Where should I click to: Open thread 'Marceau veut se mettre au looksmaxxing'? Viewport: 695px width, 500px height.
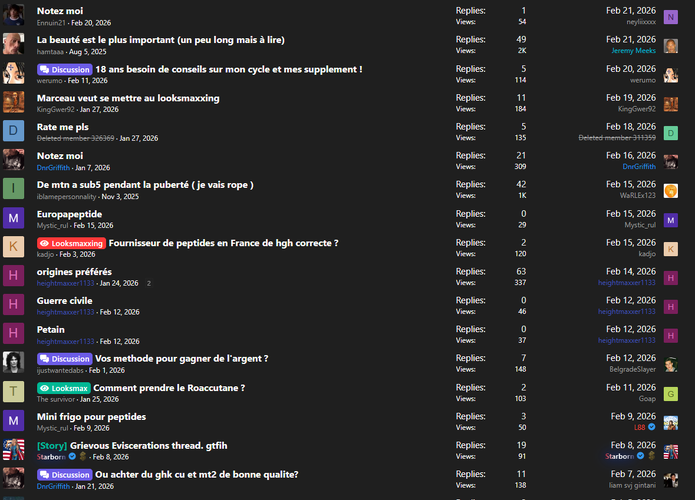pyautogui.click(x=128, y=98)
